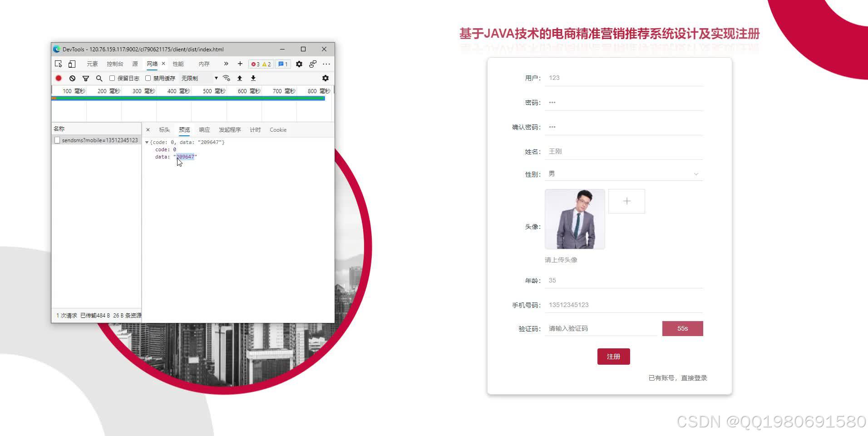Click the import HAR upload arrow
Viewport: 868px width, 436px height.
coord(240,78)
